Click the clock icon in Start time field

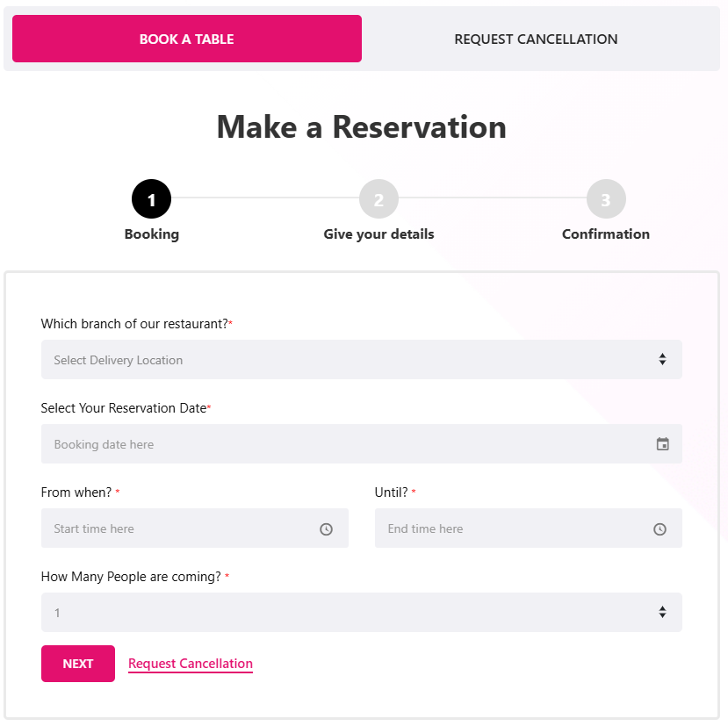(x=326, y=529)
